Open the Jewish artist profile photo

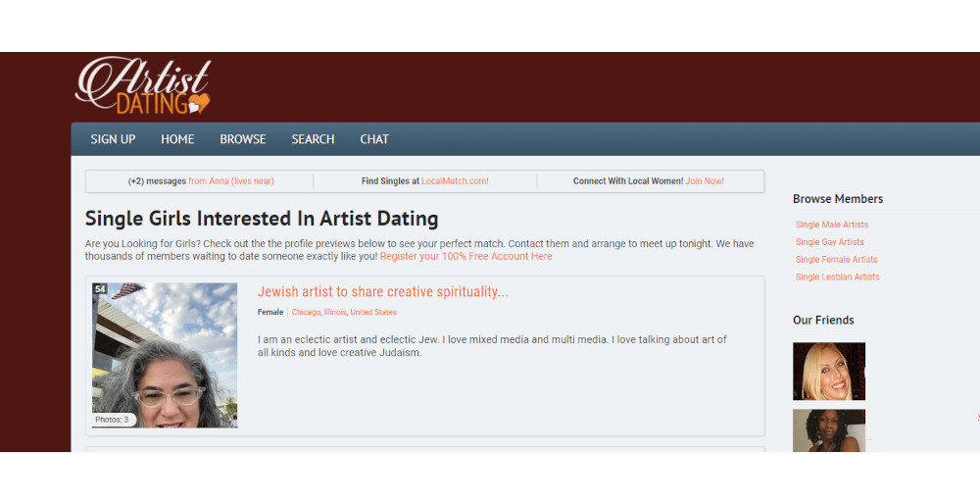click(x=165, y=355)
